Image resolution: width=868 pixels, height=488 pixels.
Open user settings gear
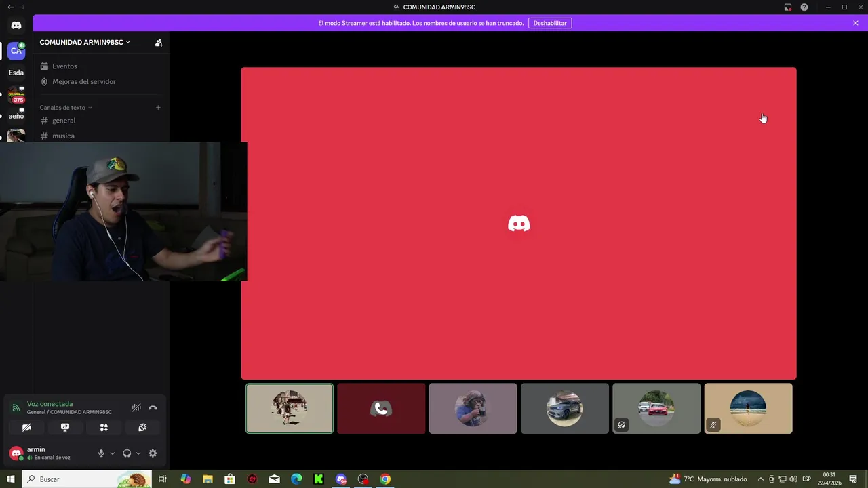(x=153, y=453)
